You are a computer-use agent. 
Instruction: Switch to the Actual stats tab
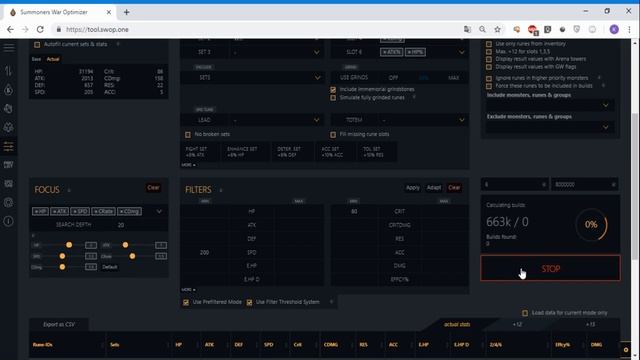click(x=53, y=59)
